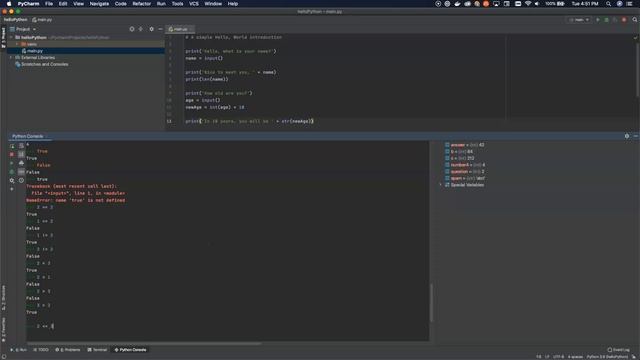Expand Special Variables in variables pane
This screenshot has height=360, width=640.
441,185
